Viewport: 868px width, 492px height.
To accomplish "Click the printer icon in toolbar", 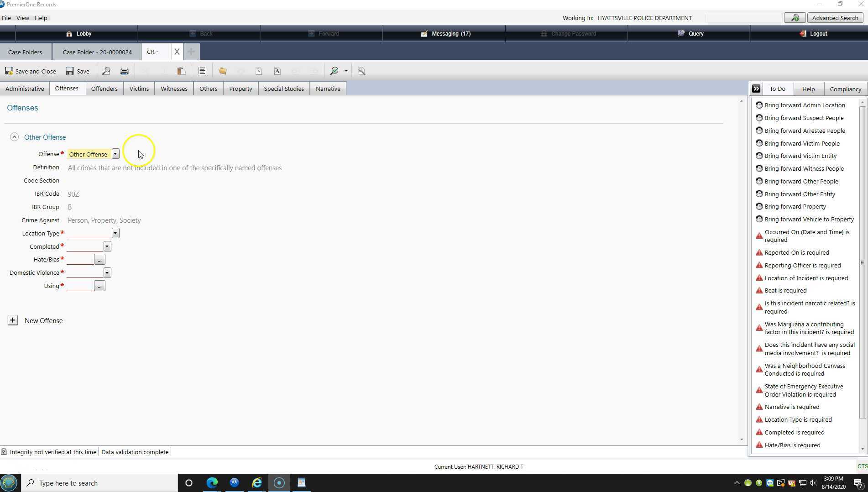I will tap(124, 71).
